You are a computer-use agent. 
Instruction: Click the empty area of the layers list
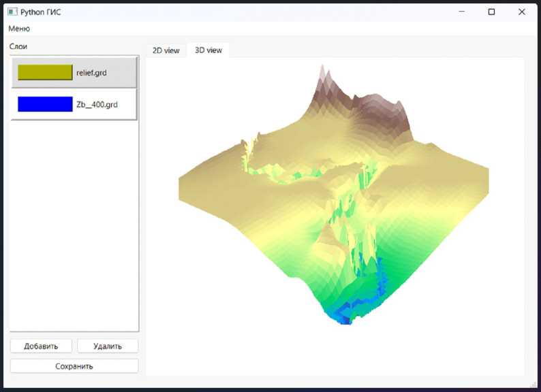click(74, 225)
